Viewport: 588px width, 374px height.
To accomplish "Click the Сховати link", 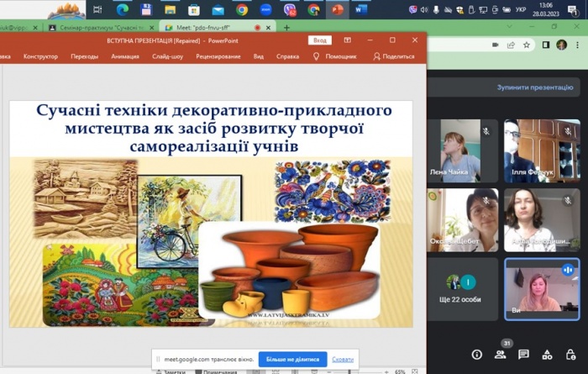I will pyautogui.click(x=343, y=359).
